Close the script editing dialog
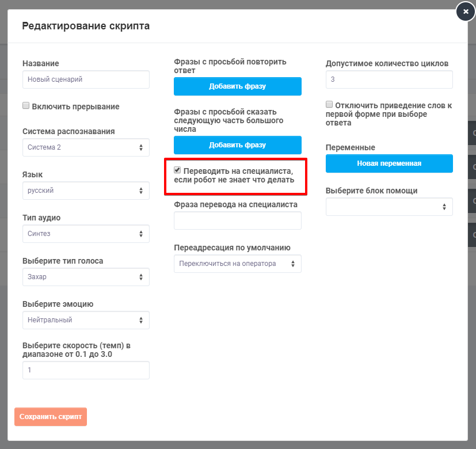The height and width of the screenshot is (449, 476). [465, 12]
